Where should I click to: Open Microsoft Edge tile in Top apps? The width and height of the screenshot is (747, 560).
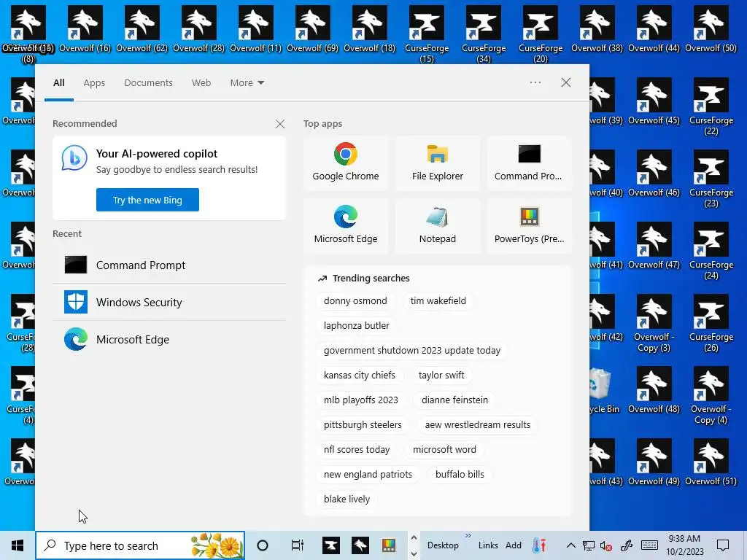(x=345, y=226)
